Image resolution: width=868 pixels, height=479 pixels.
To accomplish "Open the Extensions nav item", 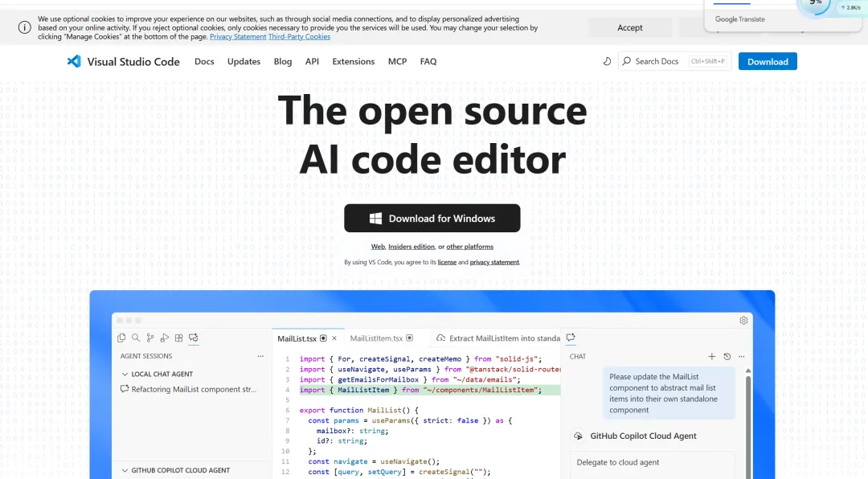I will 353,61.
